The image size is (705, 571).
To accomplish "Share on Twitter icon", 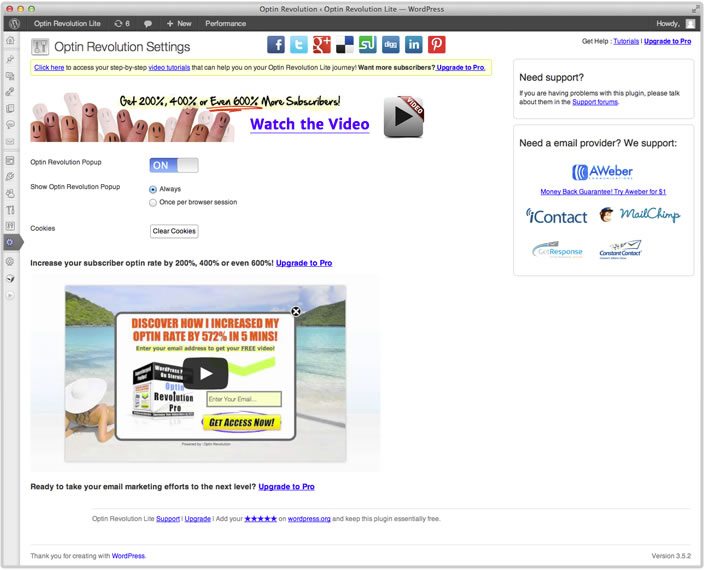I will [299, 45].
